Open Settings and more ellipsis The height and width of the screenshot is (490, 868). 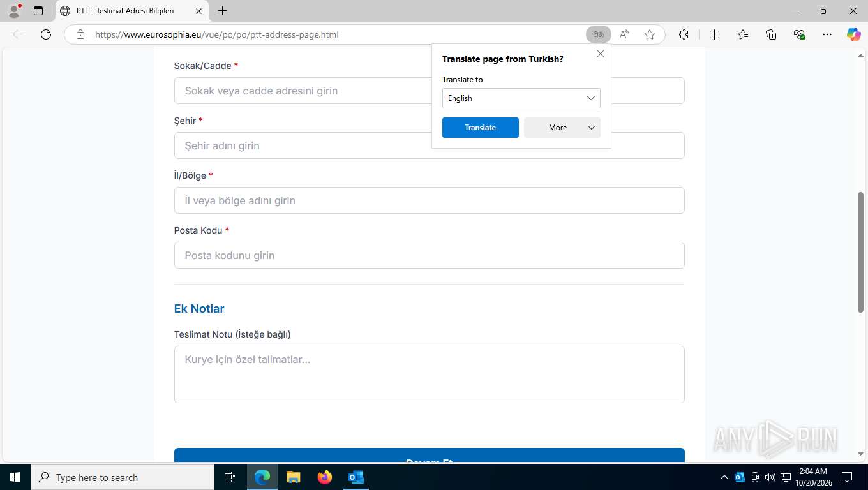pyautogui.click(x=827, y=34)
